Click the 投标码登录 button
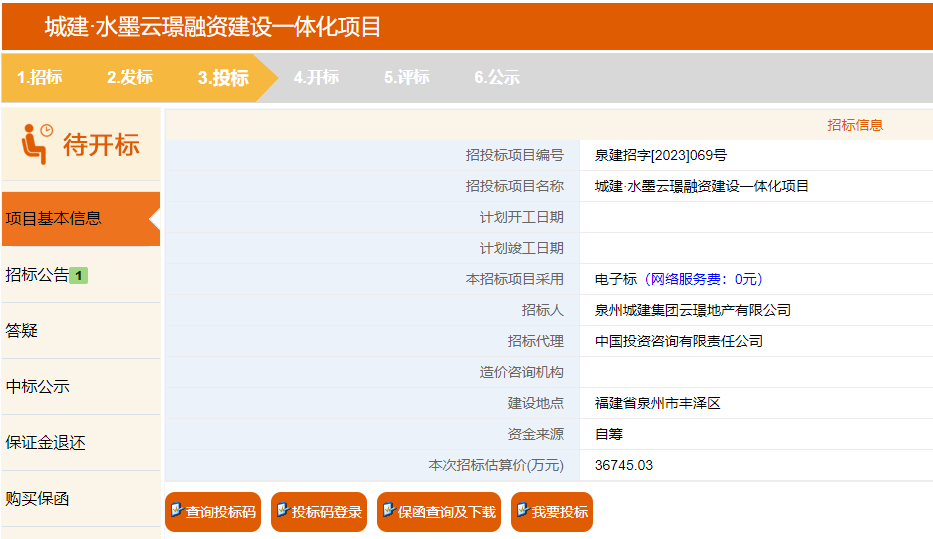 [319, 512]
